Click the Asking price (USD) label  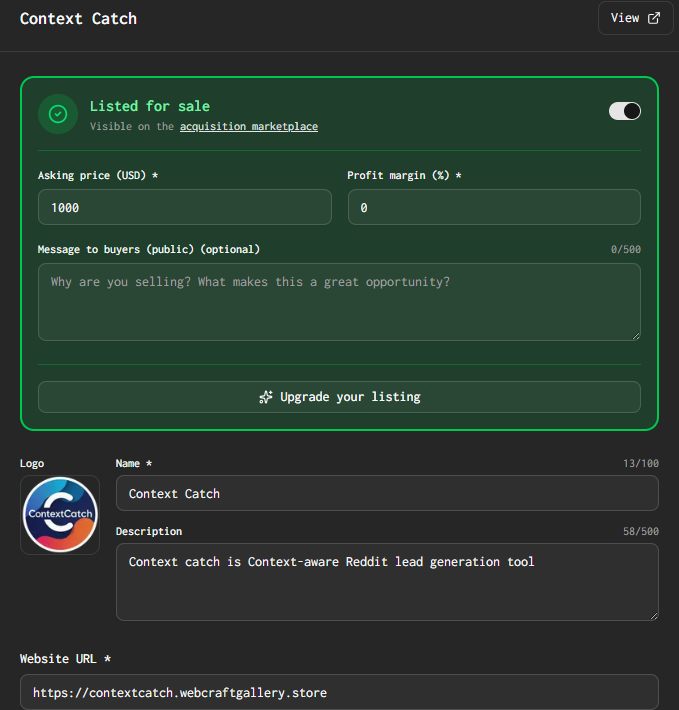(x=98, y=175)
